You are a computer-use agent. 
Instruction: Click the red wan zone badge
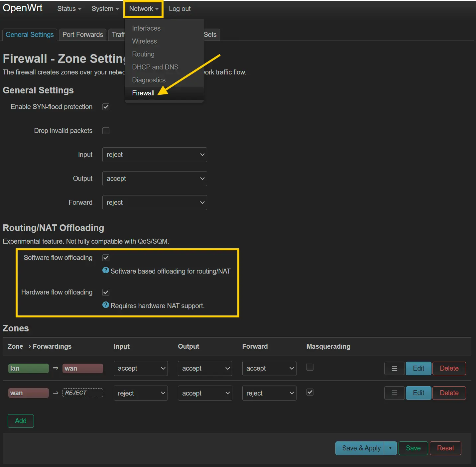tap(29, 393)
